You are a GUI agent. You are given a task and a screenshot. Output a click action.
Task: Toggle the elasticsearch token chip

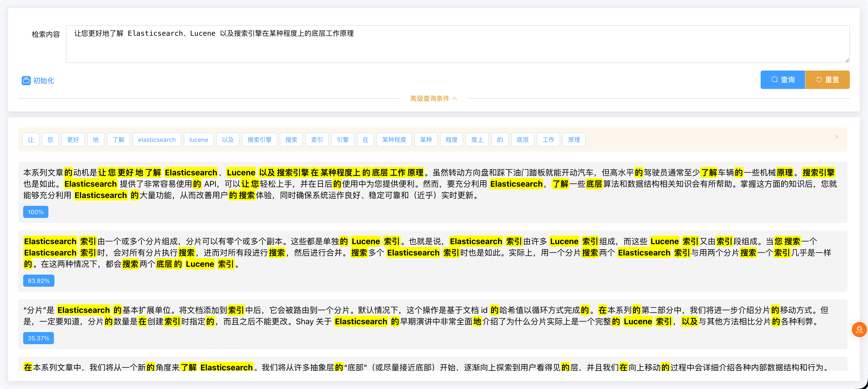pyautogui.click(x=157, y=139)
